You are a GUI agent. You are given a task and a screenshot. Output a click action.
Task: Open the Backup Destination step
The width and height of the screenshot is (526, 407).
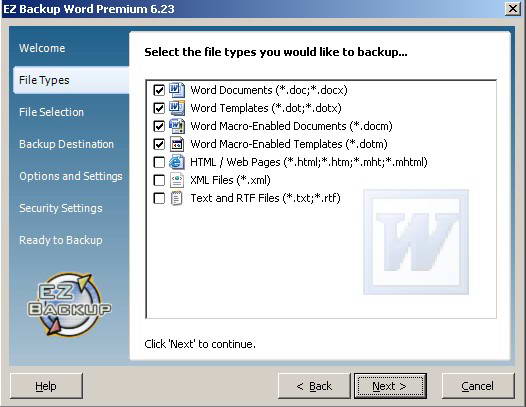tap(66, 144)
